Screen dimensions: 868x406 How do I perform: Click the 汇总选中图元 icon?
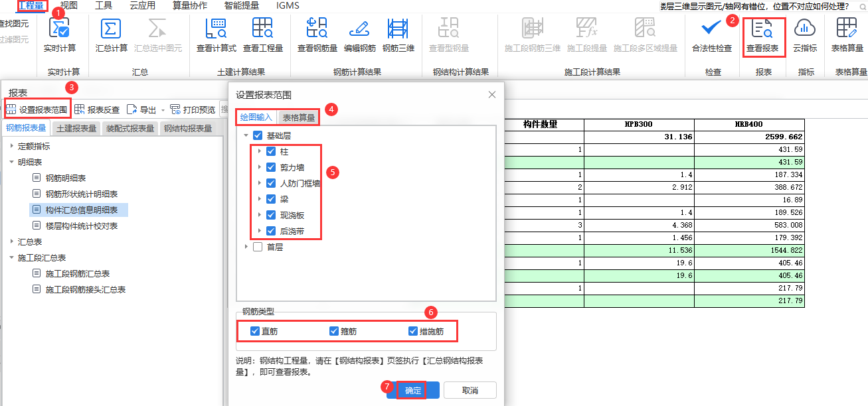coord(158,29)
